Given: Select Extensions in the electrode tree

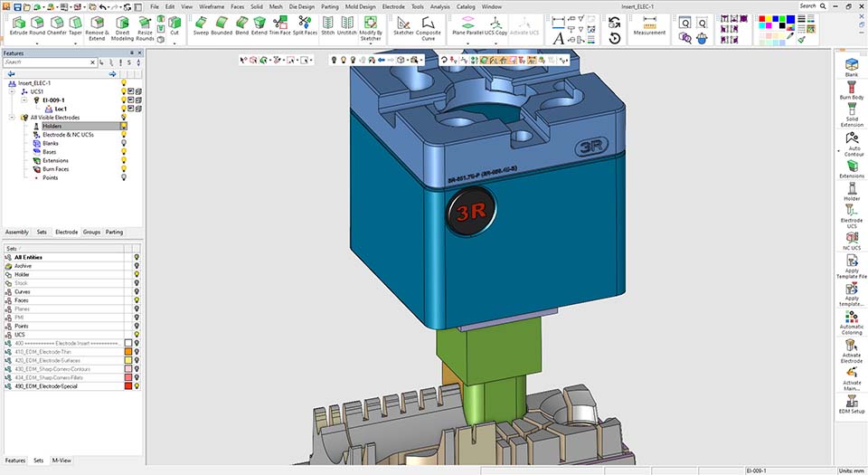Looking at the screenshot, I should (55, 161).
